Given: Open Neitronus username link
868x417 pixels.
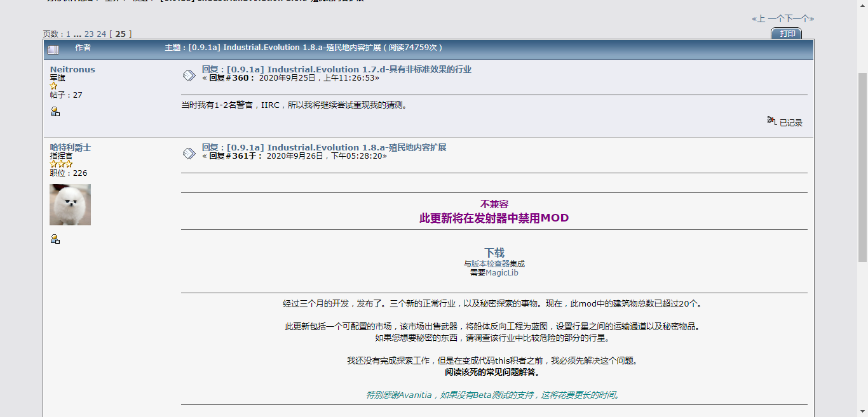Looking at the screenshot, I should click(72, 70).
